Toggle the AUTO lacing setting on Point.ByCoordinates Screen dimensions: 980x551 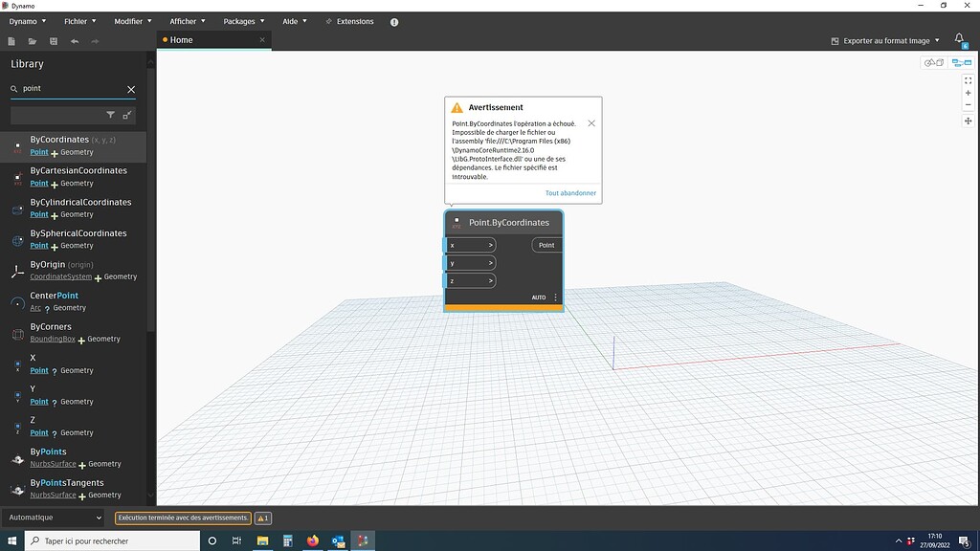click(538, 298)
